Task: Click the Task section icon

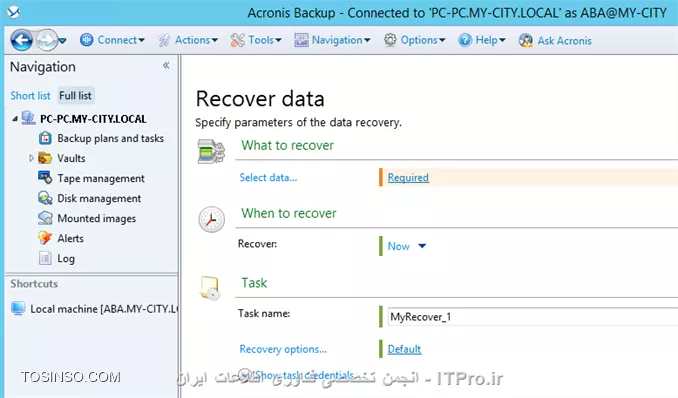Action: (210, 288)
